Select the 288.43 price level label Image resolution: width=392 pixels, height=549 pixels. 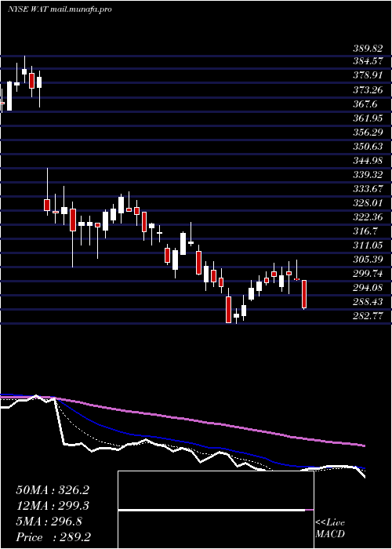368,301
